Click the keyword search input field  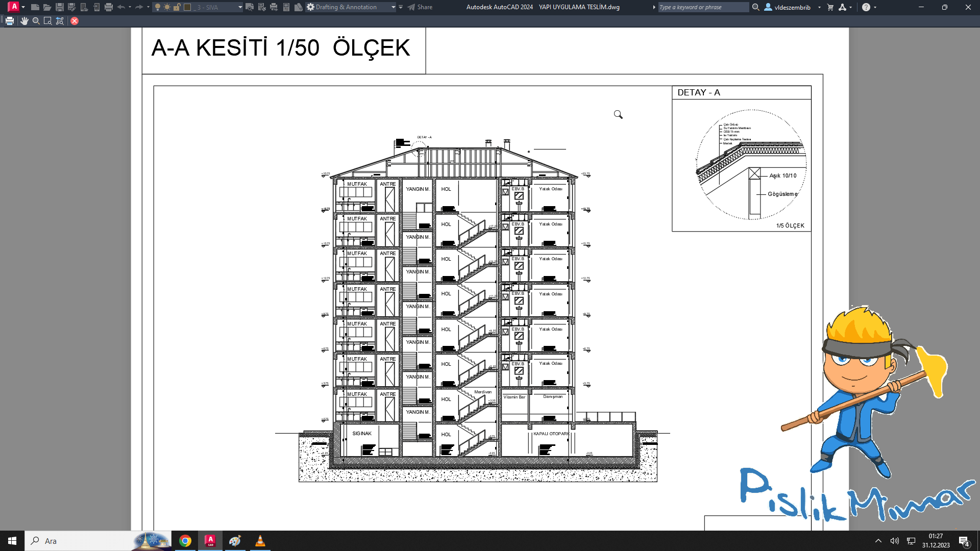(x=703, y=7)
